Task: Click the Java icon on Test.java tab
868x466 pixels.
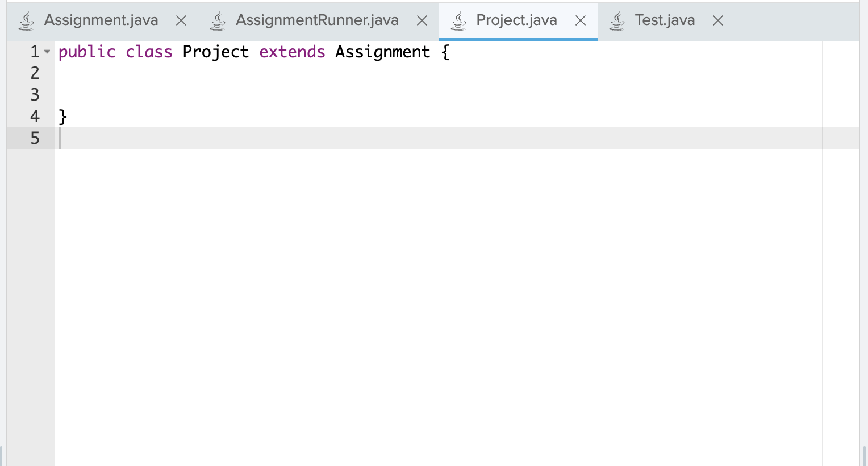Action: click(617, 19)
